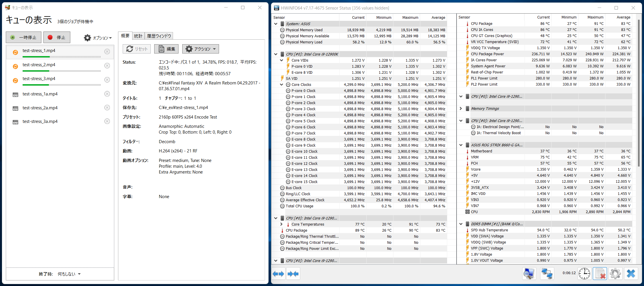Open the HWiNFO network connection icon
The width and height of the screenshot is (644, 286).
547,273
